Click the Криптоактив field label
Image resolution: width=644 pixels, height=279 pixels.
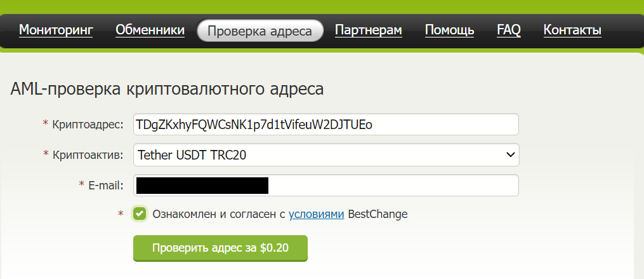[88, 155]
